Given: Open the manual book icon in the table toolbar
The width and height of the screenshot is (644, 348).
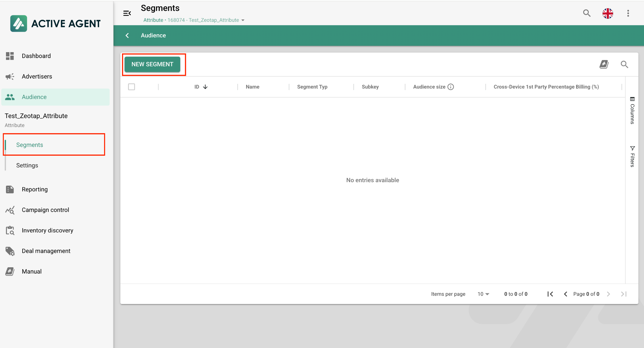Looking at the screenshot, I should coord(604,64).
